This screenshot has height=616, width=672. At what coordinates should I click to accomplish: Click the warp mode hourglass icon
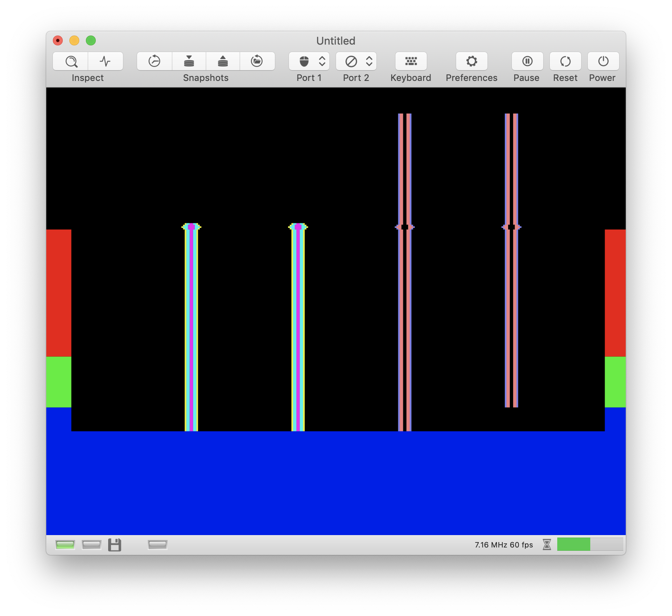click(x=547, y=545)
